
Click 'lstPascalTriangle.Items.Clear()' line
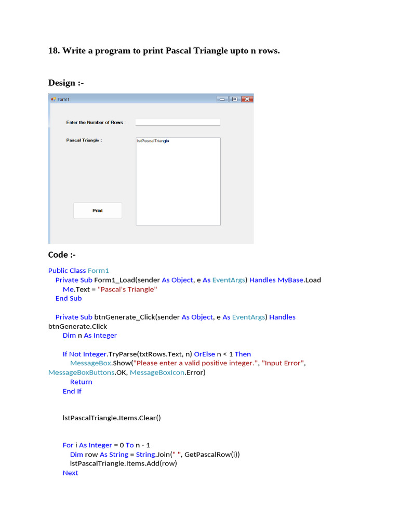(x=112, y=418)
